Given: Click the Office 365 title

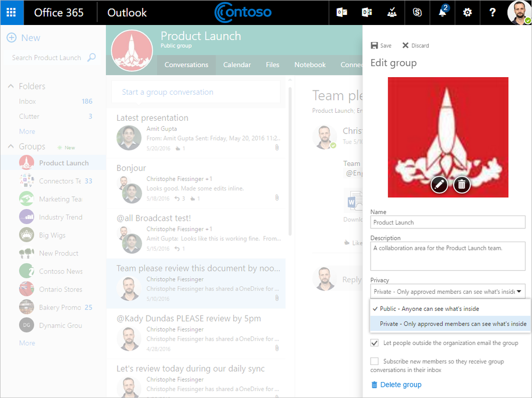Looking at the screenshot, I should (x=59, y=13).
